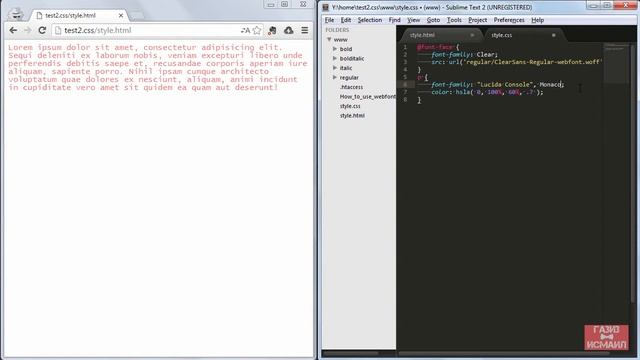Expand the bolditalic folder

335,58
